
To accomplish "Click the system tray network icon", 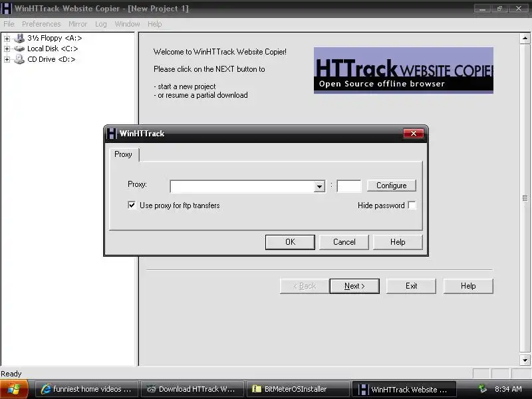I will pyautogui.click(x=482, y=389).
